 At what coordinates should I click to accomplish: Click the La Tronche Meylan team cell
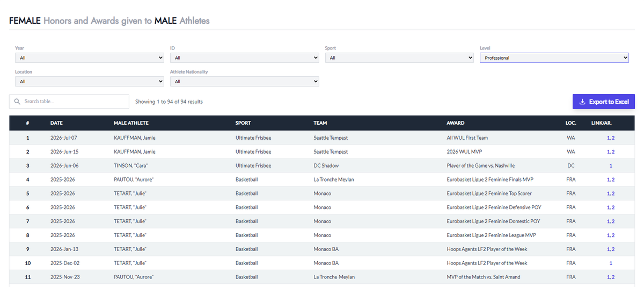coord(334,180)
